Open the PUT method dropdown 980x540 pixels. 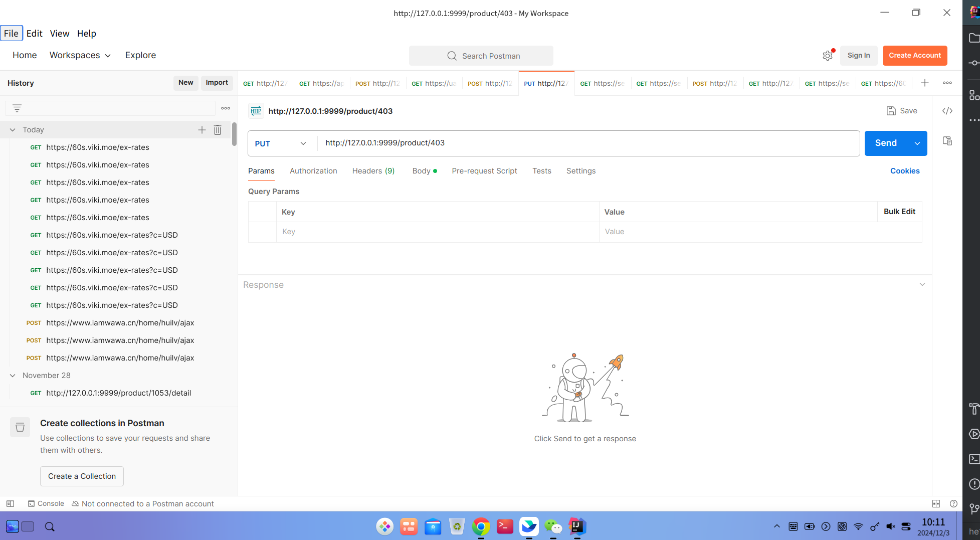(281, 143)
